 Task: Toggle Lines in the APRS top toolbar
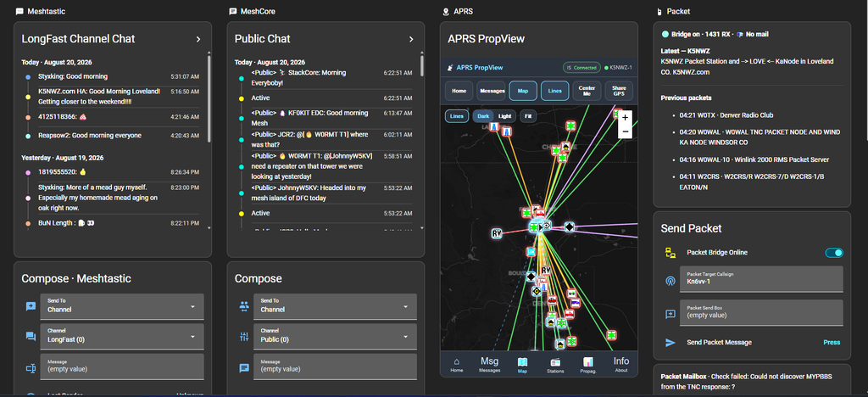pyautogui.click(x=554, y=91)
